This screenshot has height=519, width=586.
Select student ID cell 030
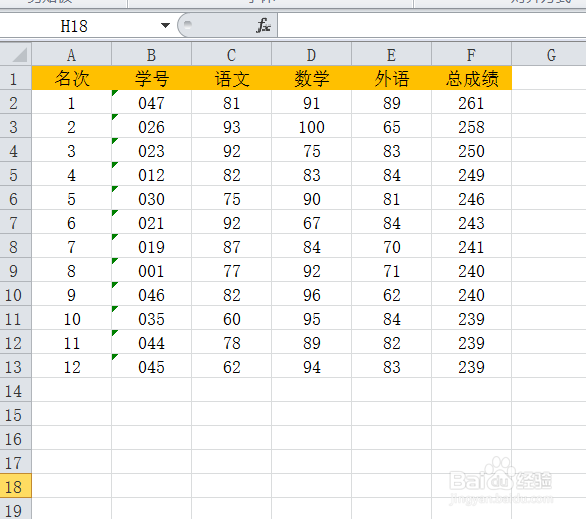click(x=151, y=198)
